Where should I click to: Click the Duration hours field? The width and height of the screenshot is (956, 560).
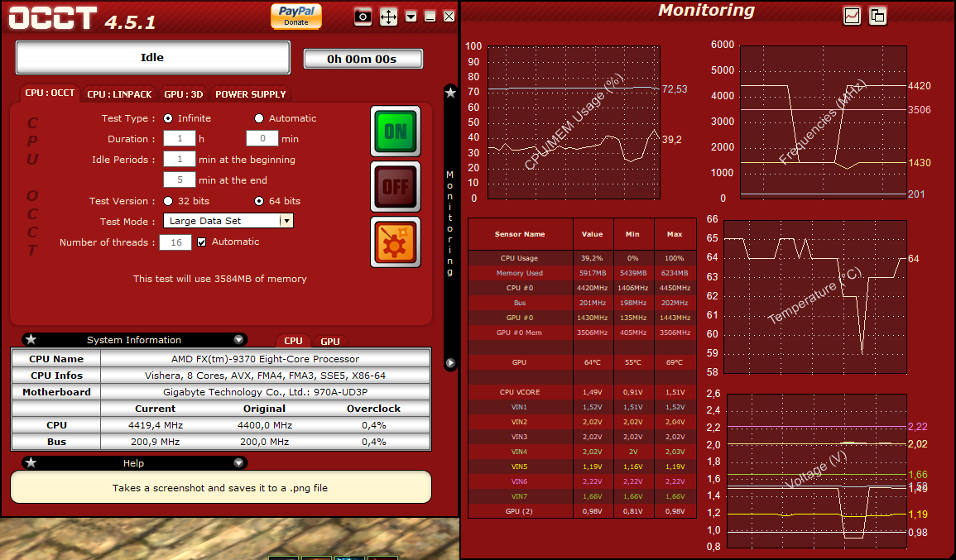click(x=180, y=138)
